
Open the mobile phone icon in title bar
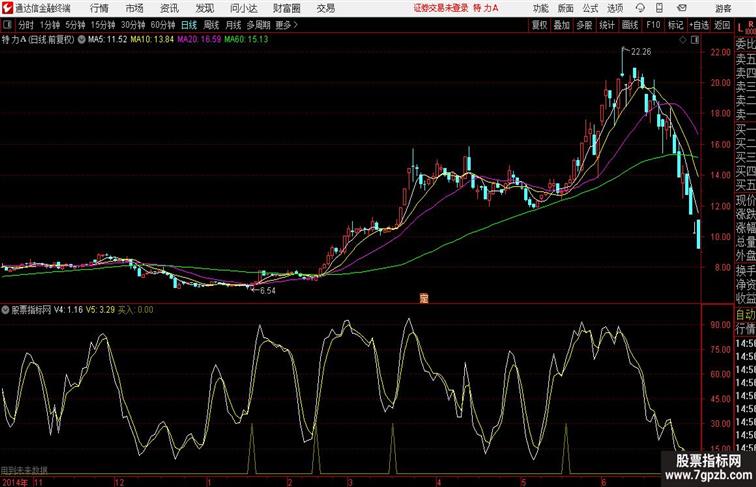[659, 8]
